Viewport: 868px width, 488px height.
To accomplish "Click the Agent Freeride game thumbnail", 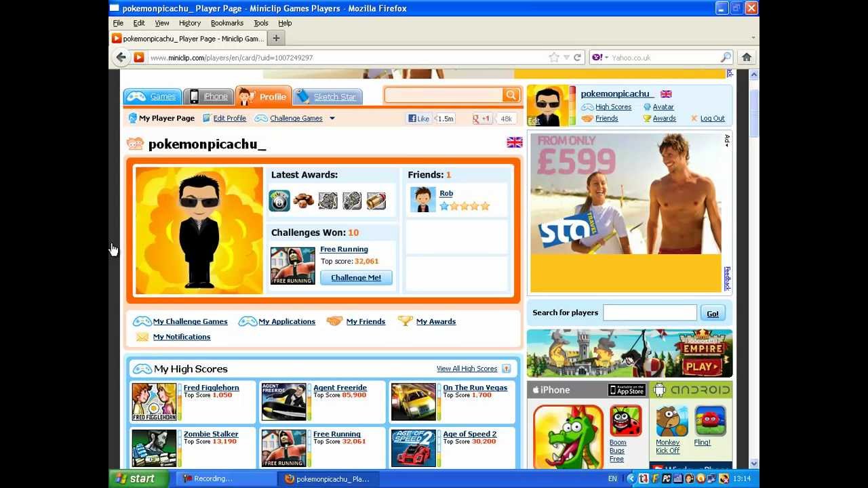I will 283,402.
